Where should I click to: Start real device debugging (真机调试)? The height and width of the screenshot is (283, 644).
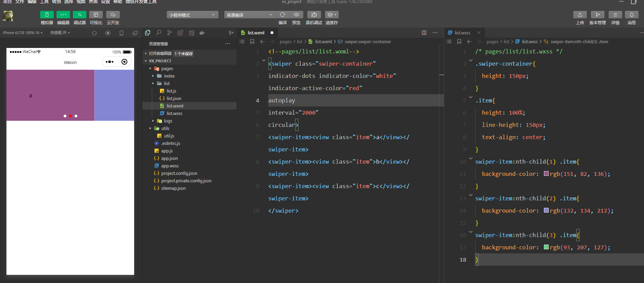click(314, 15)
